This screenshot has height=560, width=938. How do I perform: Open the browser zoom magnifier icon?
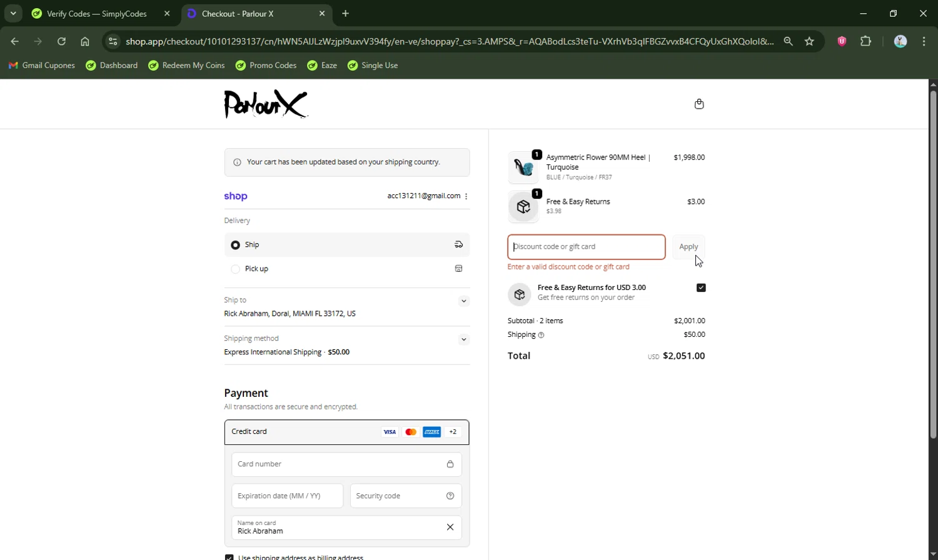click(x=788, y=41)
